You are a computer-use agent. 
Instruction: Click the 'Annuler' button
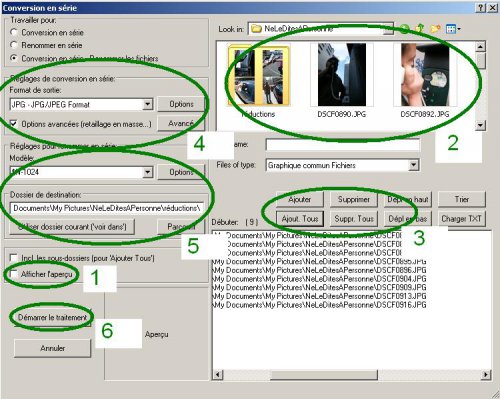(x=52, y=348)
